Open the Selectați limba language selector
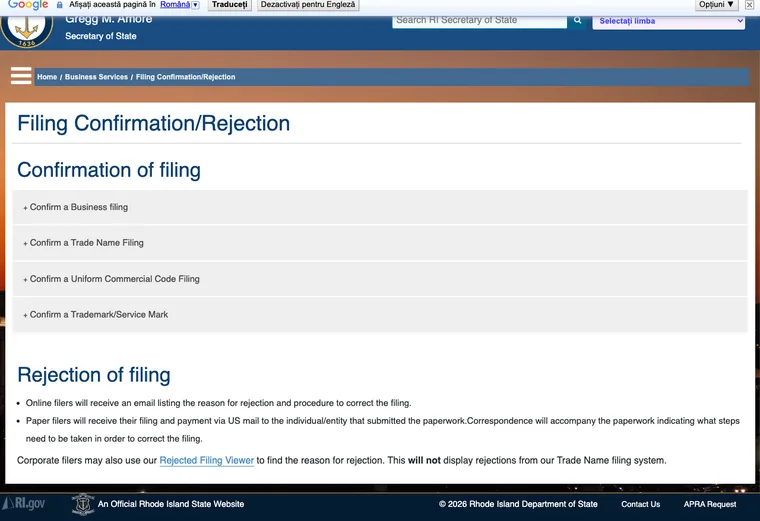760x521 pixels. [x=668, y=21]
